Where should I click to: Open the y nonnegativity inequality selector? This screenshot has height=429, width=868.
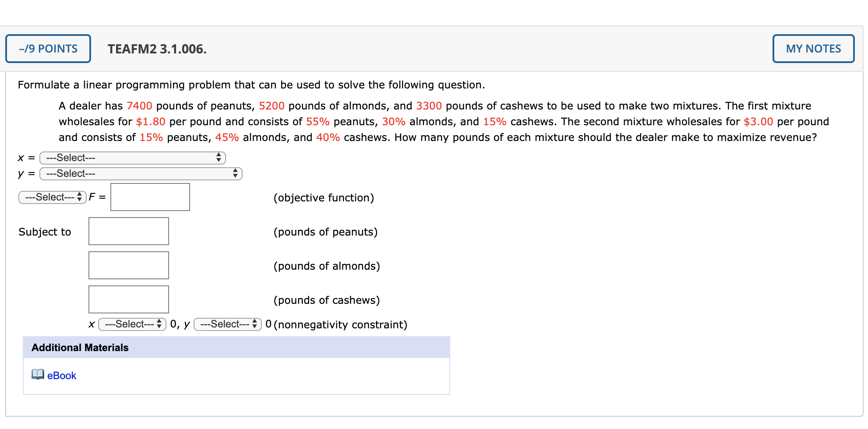pyautogui.click(x=226, y=324)
